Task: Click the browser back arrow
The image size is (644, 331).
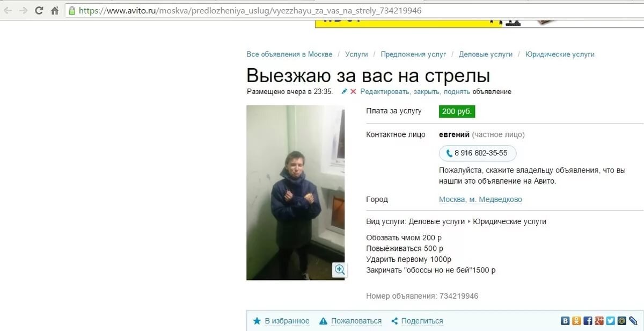Action: pos(8,10)
